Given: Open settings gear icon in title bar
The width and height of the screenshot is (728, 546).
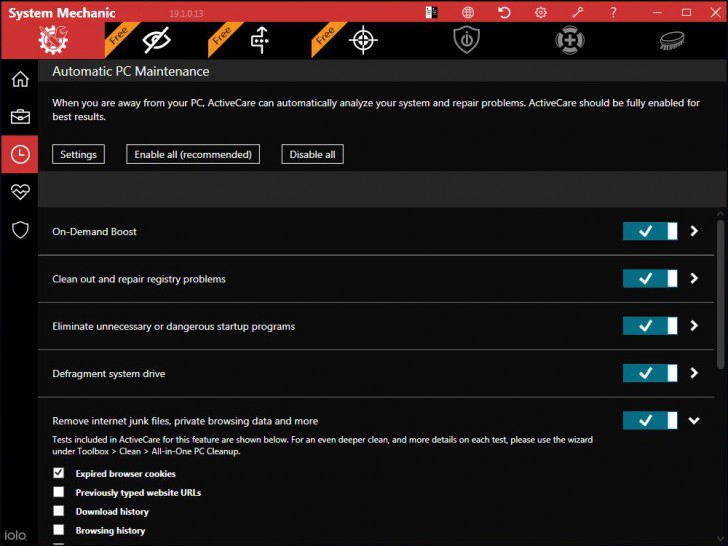Looking at the screenshot, I should click(x=540, y=12).
